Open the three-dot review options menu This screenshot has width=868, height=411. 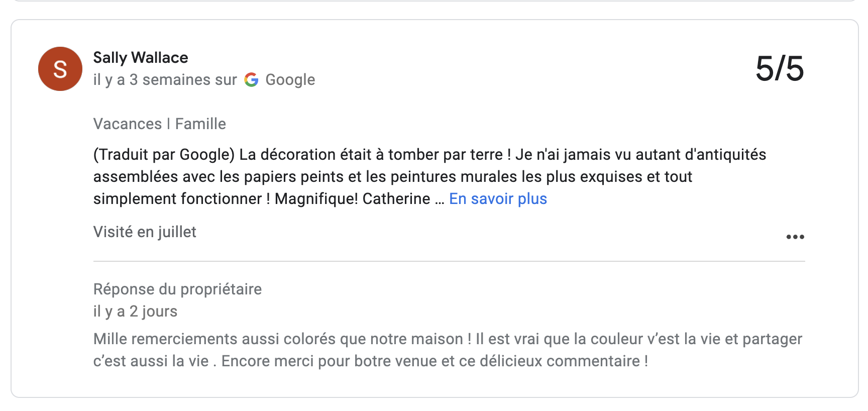pos(795,237)
